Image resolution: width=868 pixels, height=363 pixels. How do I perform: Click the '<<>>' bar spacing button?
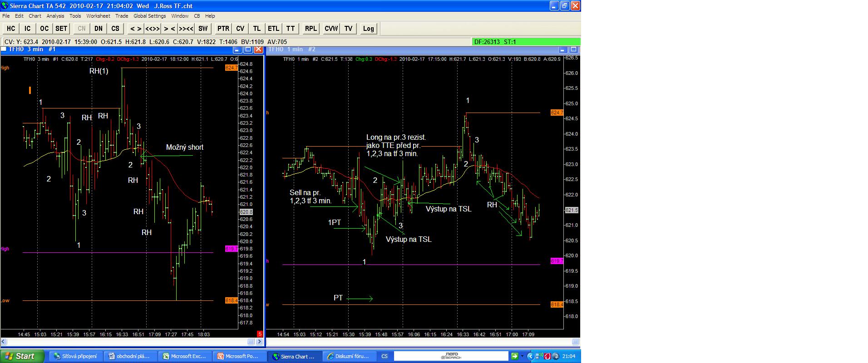coord(153,29)
